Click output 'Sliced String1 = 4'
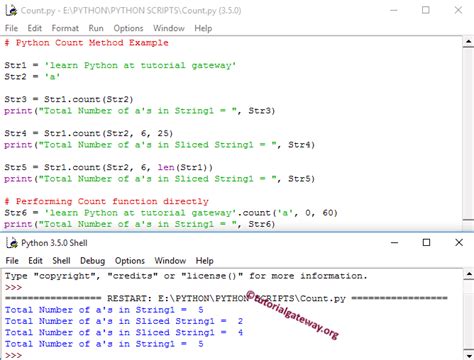This screenshot has height=360, width=474. pyautogui.click(x=124, y=333)
